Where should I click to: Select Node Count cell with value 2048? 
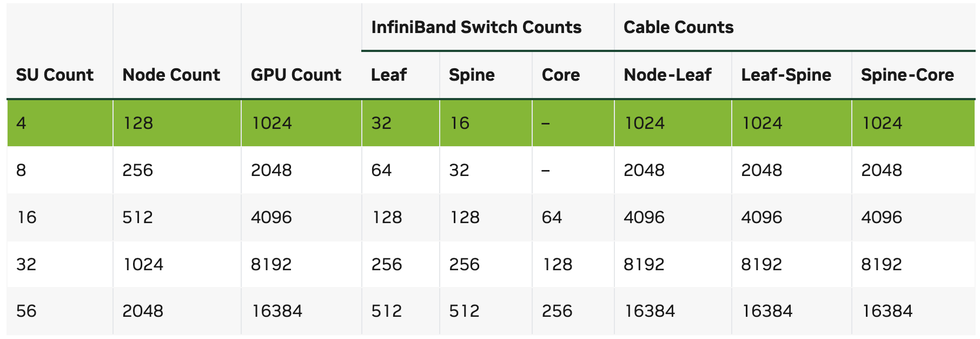[143, 311]
